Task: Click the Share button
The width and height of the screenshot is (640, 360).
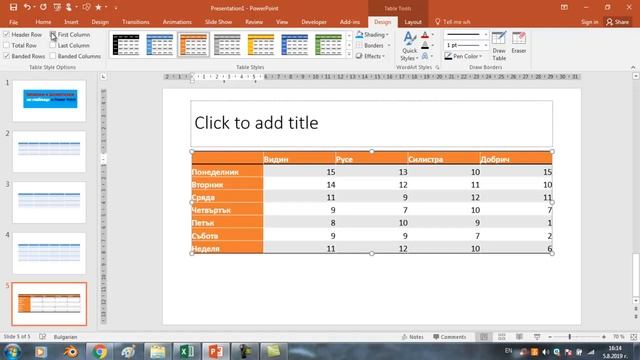Action: tap(618, 22)
